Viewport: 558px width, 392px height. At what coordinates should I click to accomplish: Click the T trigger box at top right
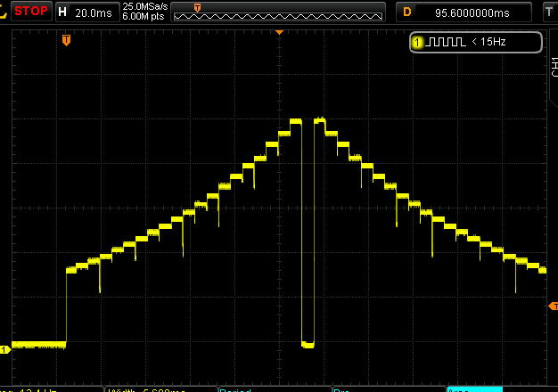[550, 12]
